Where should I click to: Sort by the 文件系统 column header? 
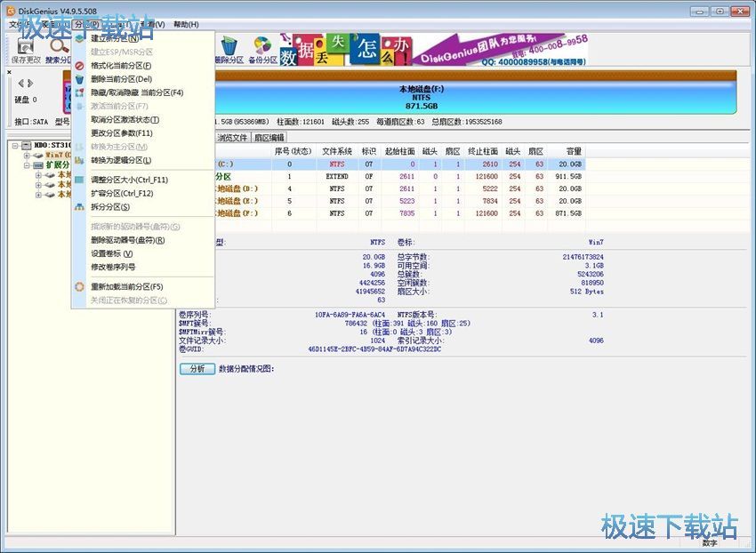[x=337, y=151]
